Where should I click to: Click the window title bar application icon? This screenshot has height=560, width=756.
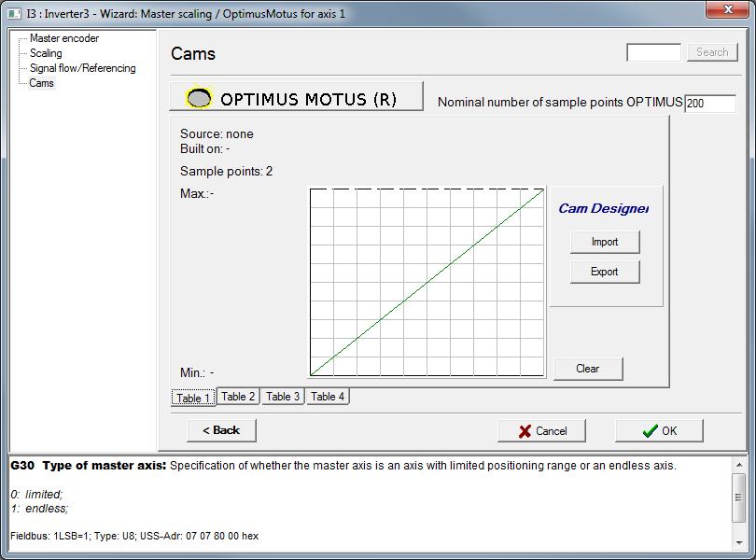point(14,13)
